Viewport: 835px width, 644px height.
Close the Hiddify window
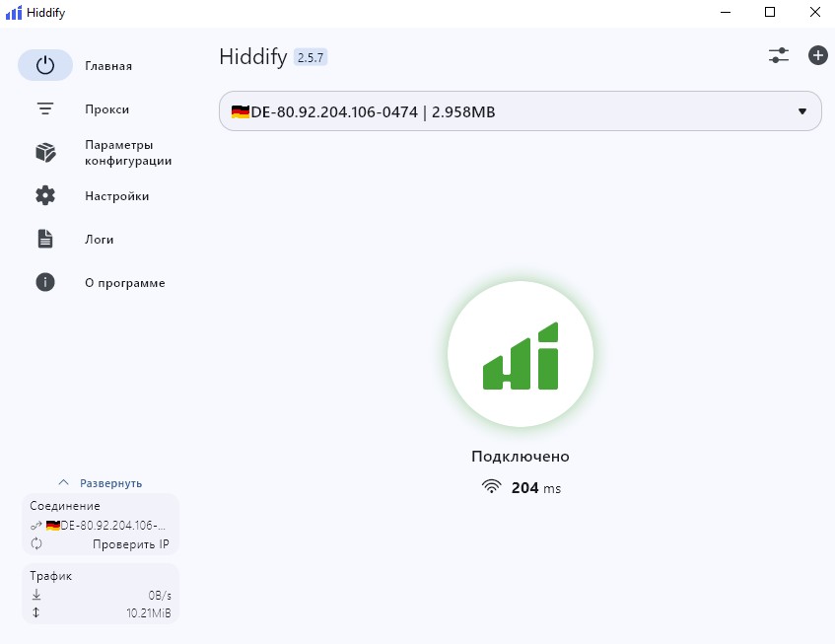click(814, 12)
